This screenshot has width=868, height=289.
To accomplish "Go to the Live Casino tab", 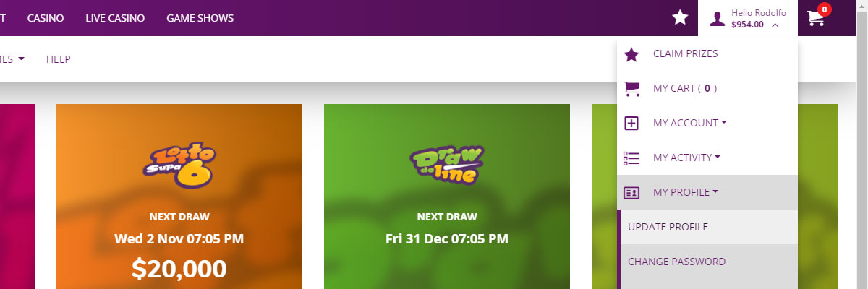I will 114,18.
